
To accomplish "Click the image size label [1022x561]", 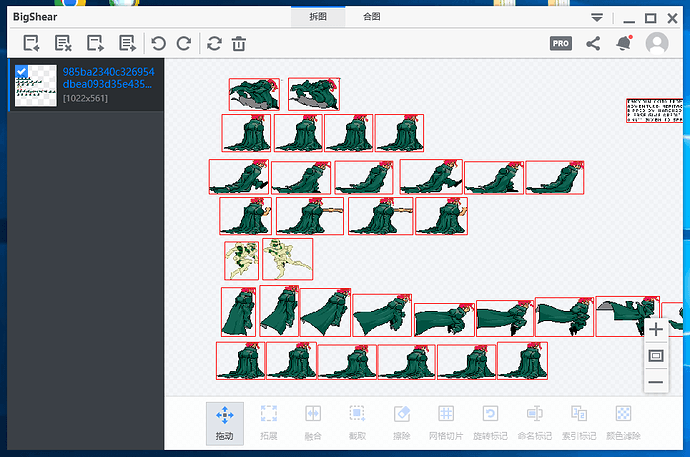I will pyautogui.click(x=85, y=98).
